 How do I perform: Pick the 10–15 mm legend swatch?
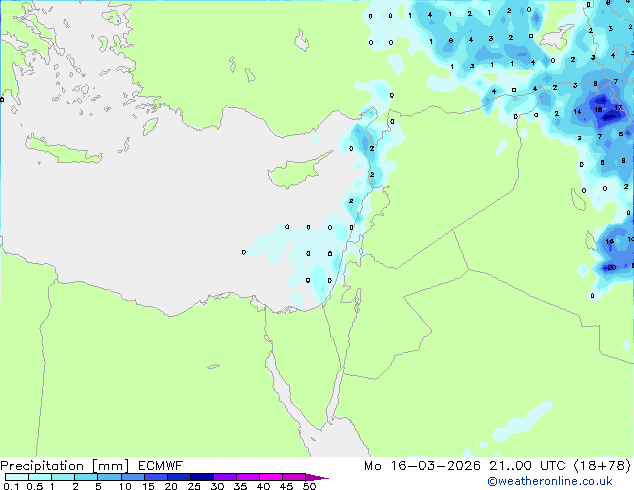point(132,477)
